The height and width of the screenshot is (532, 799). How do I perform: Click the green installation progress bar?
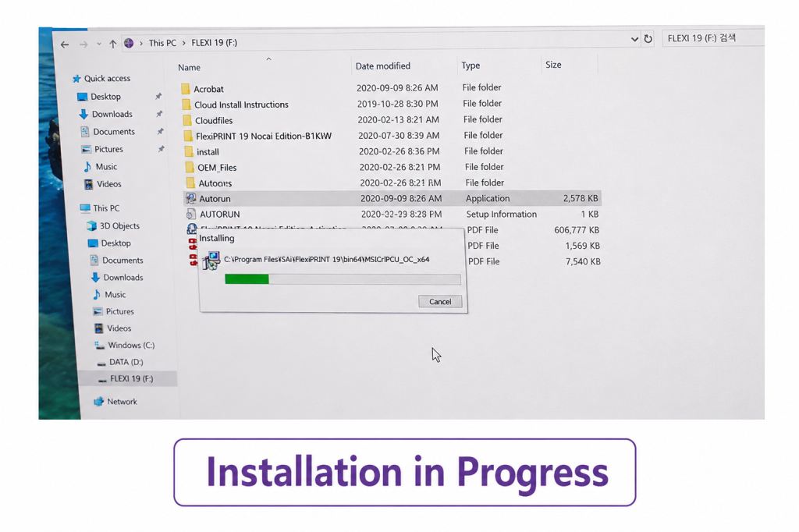(x=247, y=278)
